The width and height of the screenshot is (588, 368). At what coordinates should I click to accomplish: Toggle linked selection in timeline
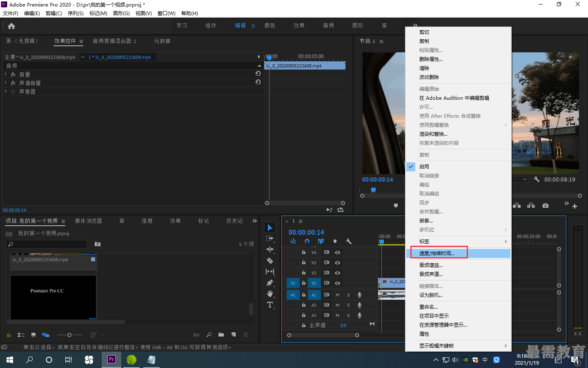(321, 241)
